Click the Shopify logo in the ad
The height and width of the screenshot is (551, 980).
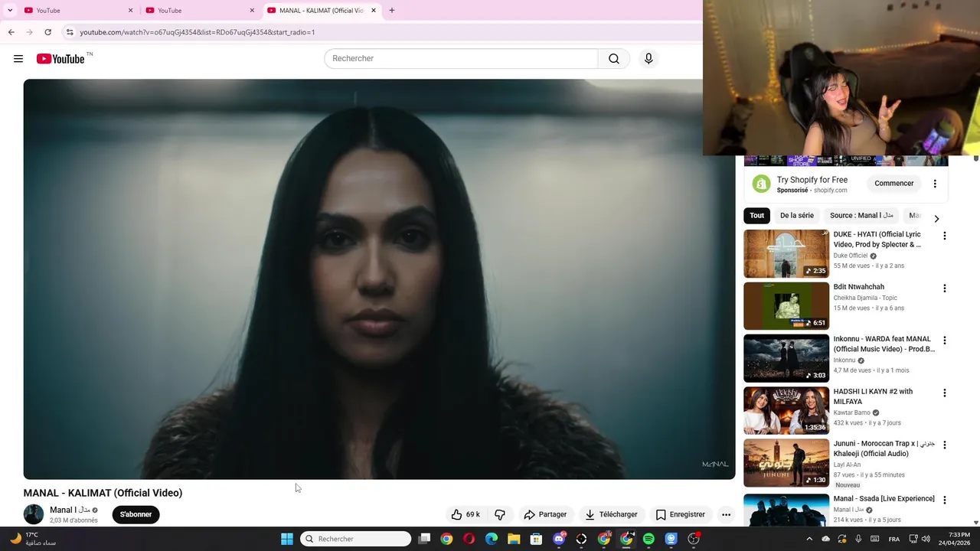[761, 184]
